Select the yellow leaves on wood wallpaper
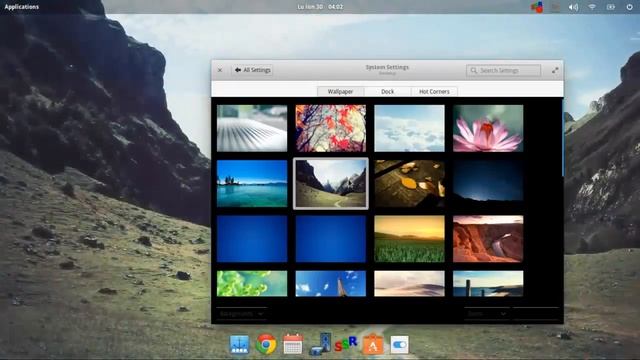Image resolution: width=640 pixels, height=360 pixels. [409, 183]
